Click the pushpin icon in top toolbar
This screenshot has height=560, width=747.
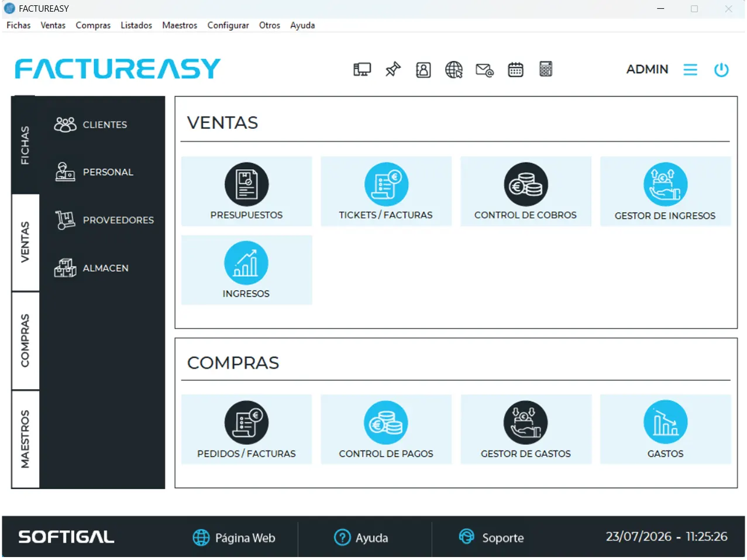tap(393, 70)
